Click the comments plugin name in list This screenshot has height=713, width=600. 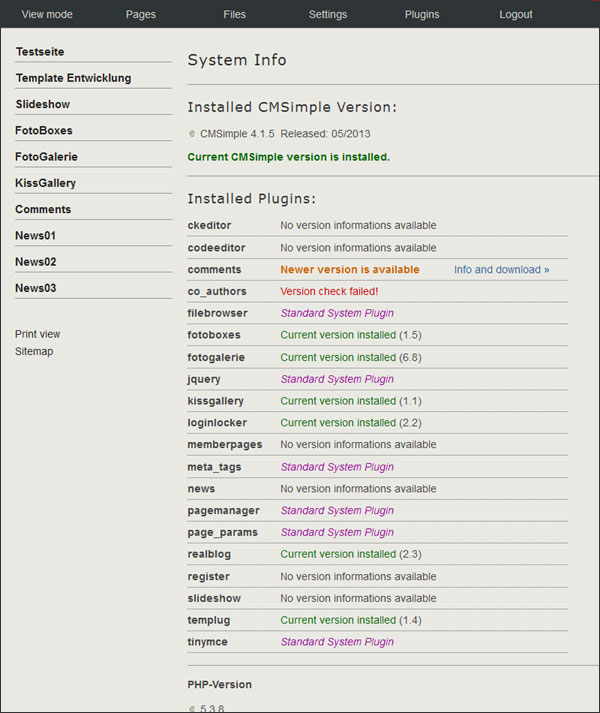[214, 270]
